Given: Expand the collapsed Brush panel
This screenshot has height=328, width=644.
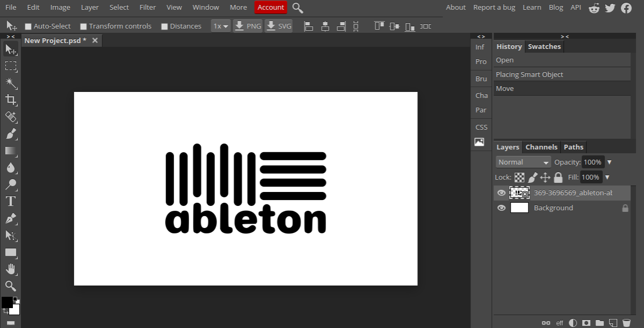Looking at the screenshot, I should [x=481, y=79].
